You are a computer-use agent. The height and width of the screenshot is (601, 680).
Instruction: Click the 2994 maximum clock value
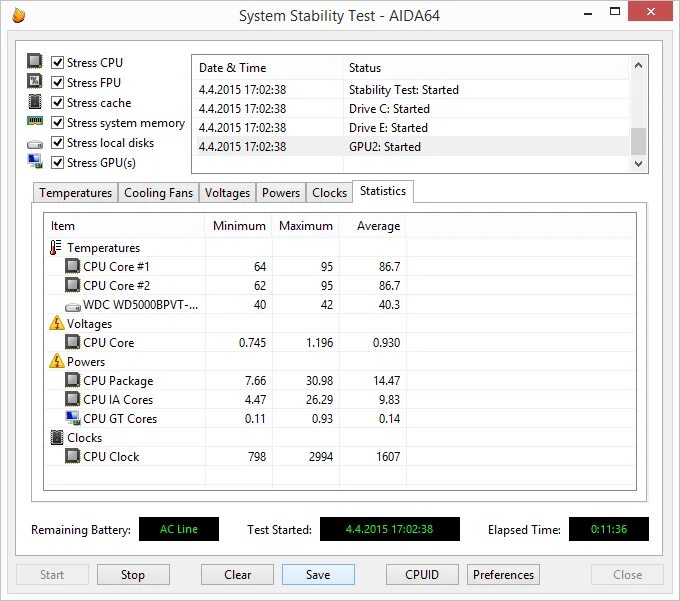[321, 457]
